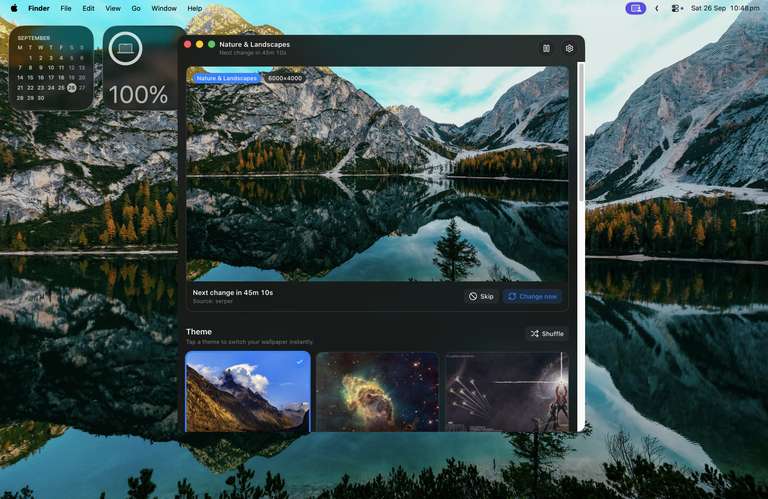Click the bookmark-style icon left of the settings gear
This screenshot has height=499, width=768.
click(546, 48)
